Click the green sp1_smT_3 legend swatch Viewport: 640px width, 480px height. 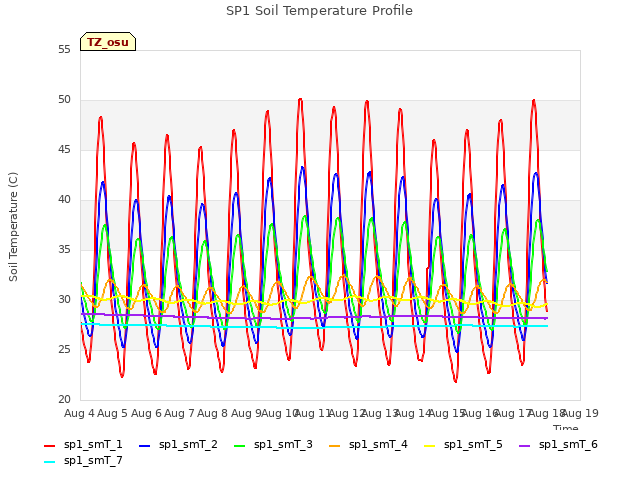240,446
